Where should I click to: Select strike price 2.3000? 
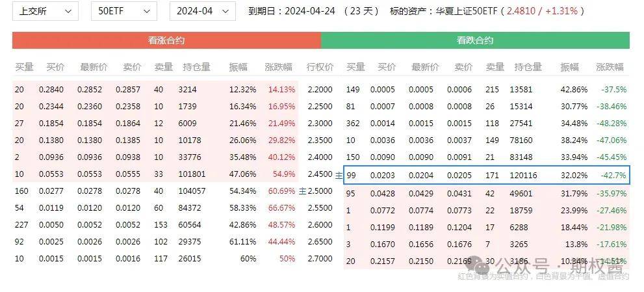[320, 124]
